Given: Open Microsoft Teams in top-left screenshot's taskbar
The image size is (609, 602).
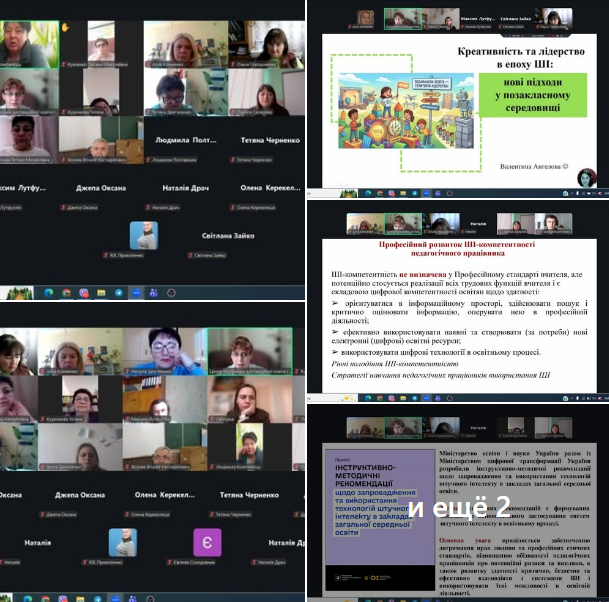Looking at the screenshot, I should click(x=153, y=292).
